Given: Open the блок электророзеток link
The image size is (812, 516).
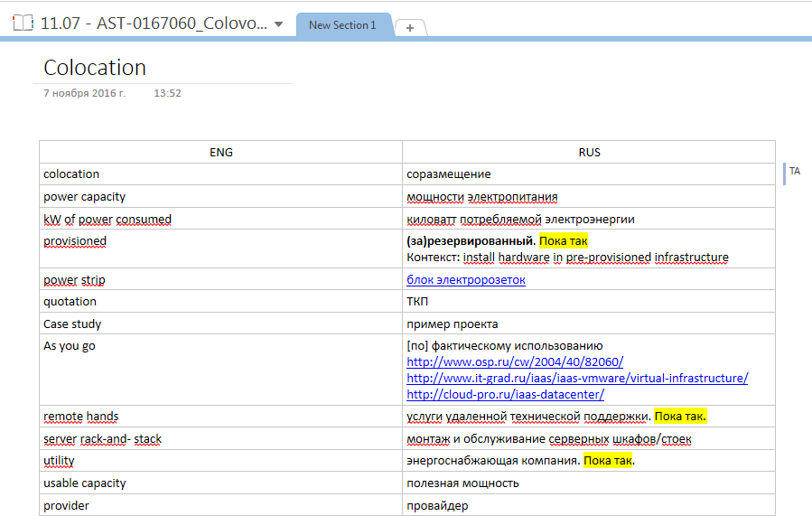Looking at the screenshot, I should click(x=466, y=280).
